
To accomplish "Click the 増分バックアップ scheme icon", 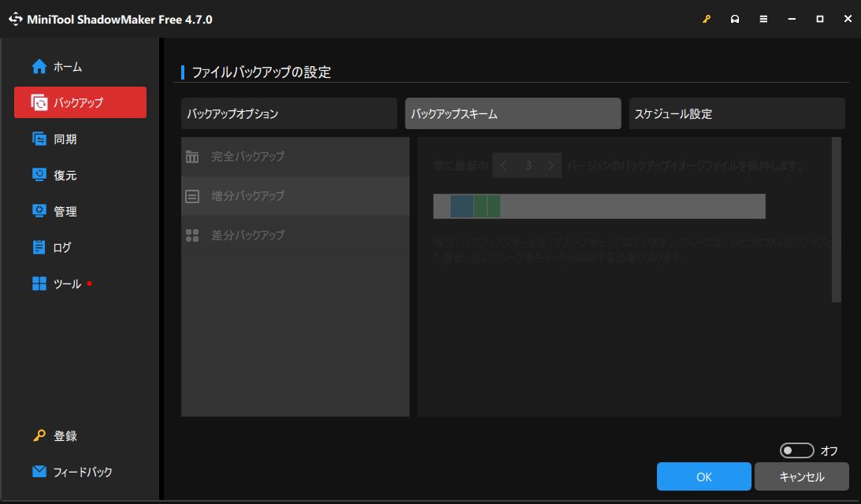I will (x=192, y=196).
